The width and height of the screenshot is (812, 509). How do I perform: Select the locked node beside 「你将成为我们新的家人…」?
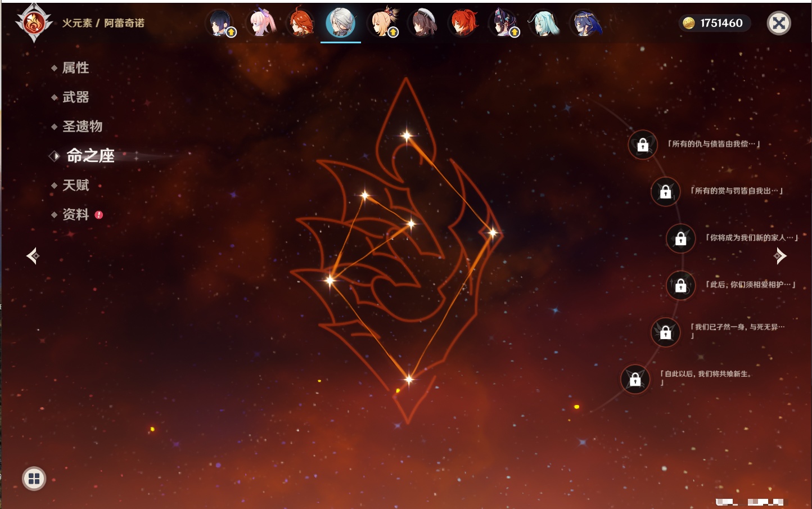[680, 238]
